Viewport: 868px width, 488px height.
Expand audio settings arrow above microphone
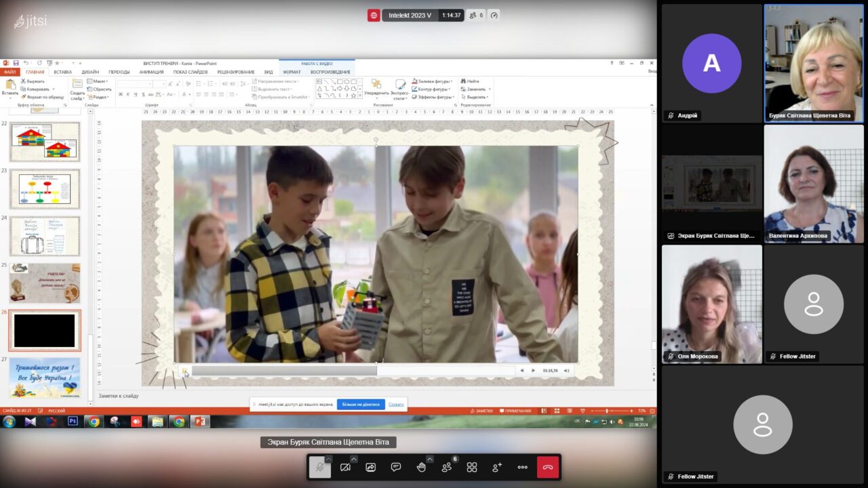[328, 459]
